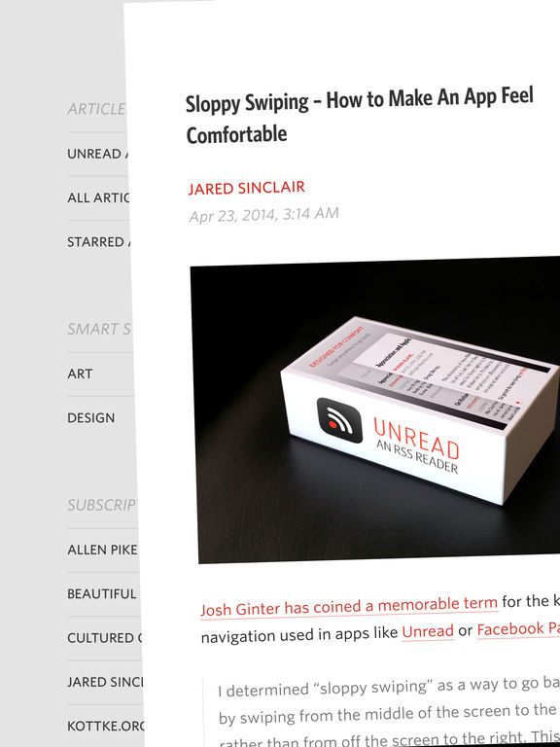
Task: Open Jared Sinclair subscription in sidebar
Action: (105, 682)
